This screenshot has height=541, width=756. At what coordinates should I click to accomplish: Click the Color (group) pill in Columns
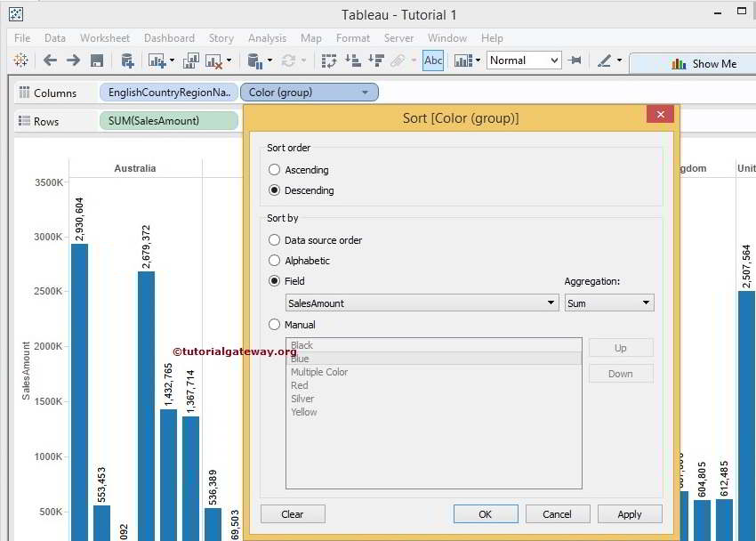309,93
